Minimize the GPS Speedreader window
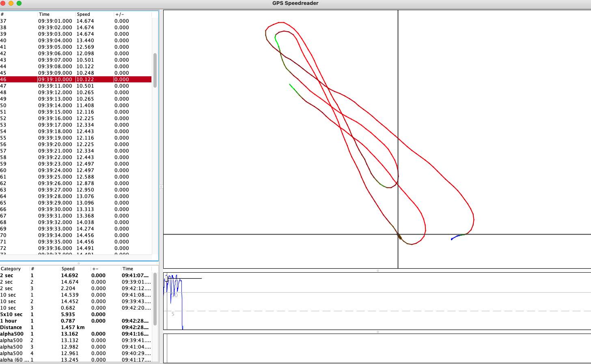This screenshot has height=364, width=591. coord(11,3)
